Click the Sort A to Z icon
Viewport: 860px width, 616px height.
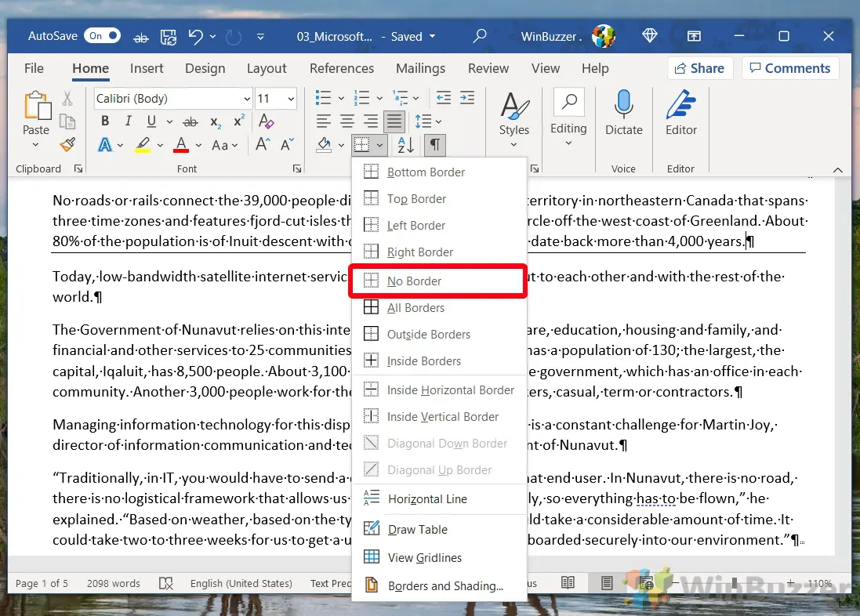coord(405,145)
